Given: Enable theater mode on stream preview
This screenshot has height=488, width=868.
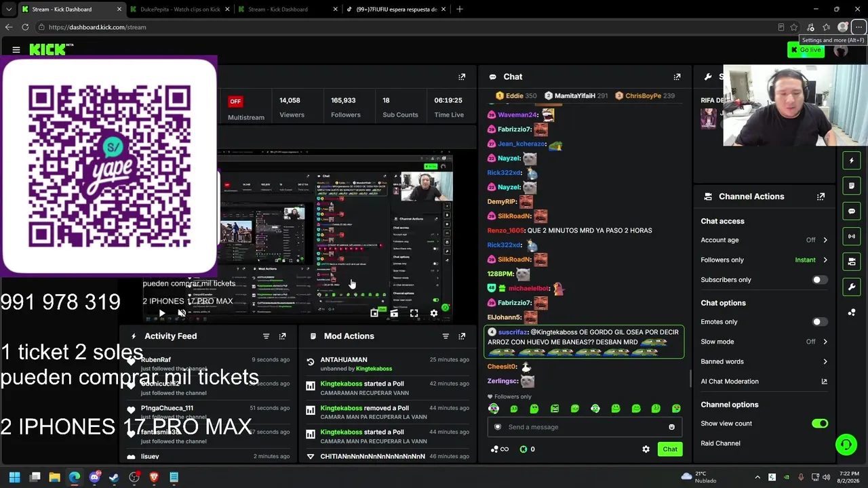Looking at the screenshot, I should pyautogui.click(x=394, y=313).
